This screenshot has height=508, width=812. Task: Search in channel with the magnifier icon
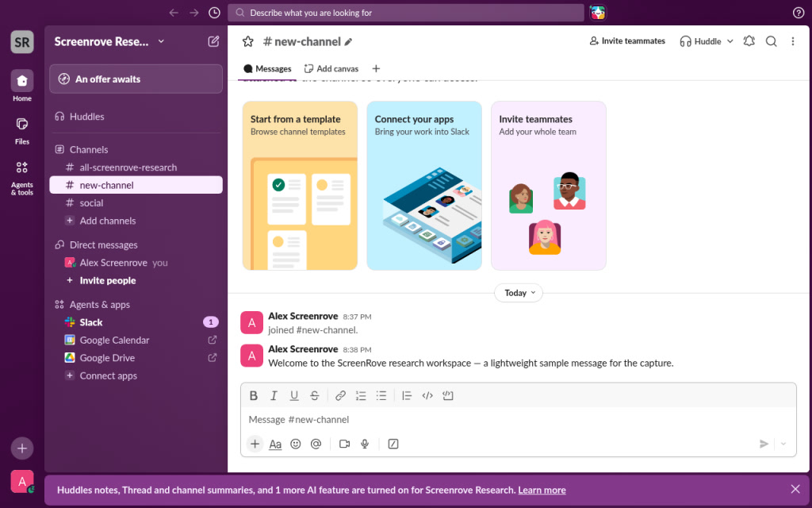click(771, 41)
